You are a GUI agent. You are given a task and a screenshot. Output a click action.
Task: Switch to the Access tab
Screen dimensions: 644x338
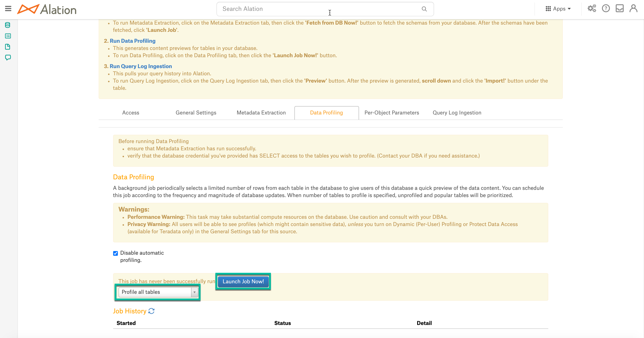click(131, 113)
